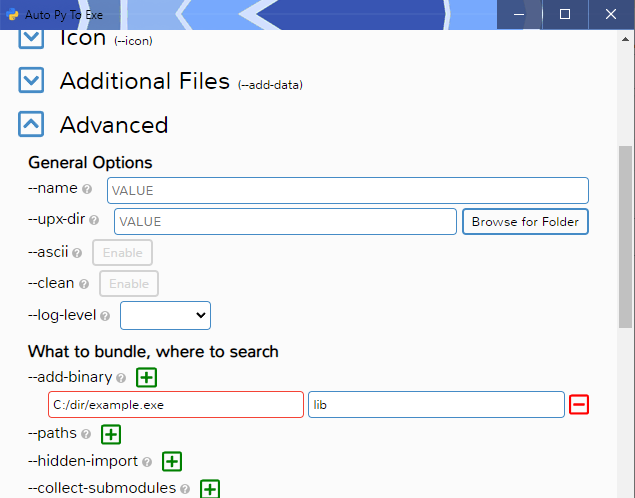
Task: Show help for --hidden-import option
Action: (147, 462)
